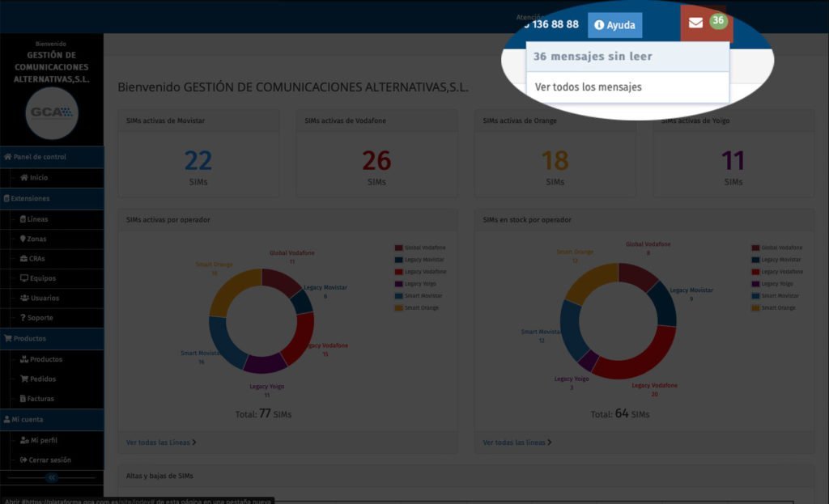This screenshot has height=504, width=829.
Task: Select "Ver todos los mensajes" in dropdown
Action: 588,87
